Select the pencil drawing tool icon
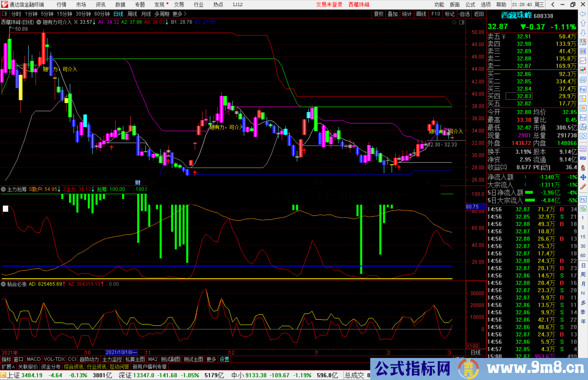 [583, 187]
